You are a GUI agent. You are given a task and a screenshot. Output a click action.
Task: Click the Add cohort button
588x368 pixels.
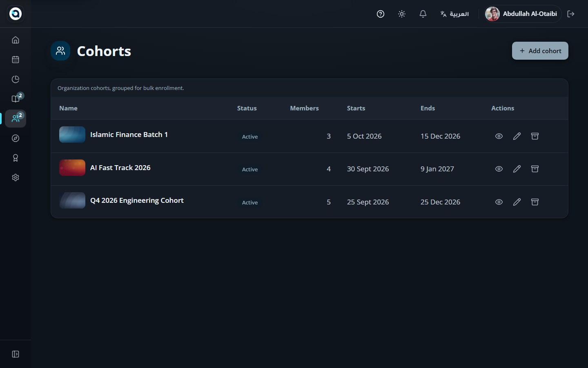(540, 51)
